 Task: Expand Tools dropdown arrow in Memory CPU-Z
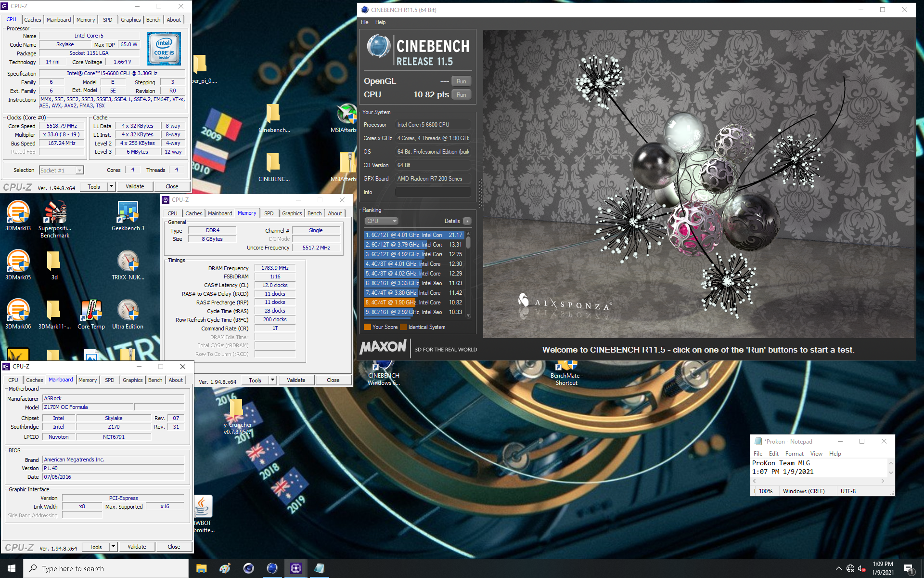coord(272,380)
